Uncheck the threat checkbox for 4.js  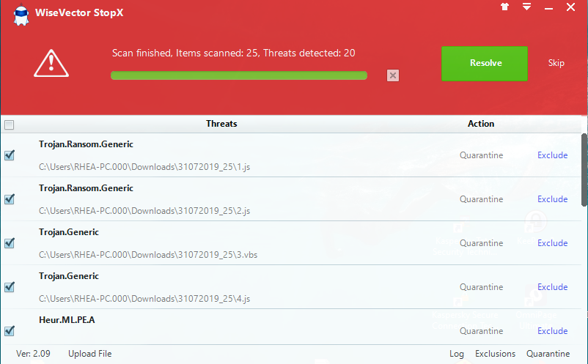10,287
